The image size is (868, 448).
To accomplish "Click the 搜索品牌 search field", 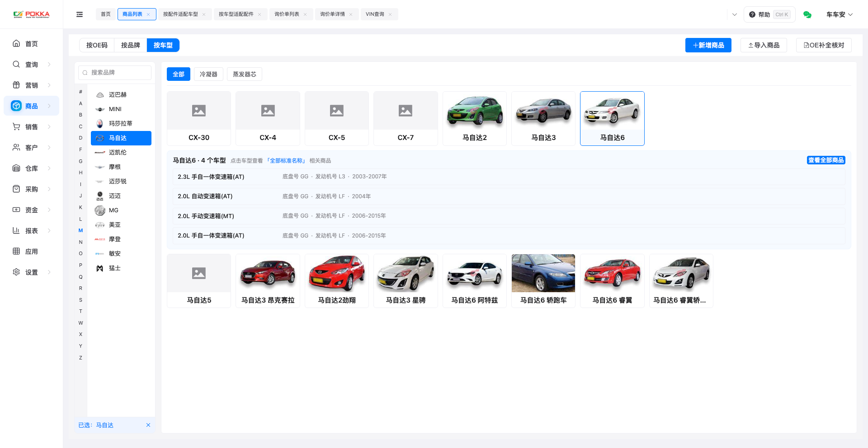I will click(115, 72).
